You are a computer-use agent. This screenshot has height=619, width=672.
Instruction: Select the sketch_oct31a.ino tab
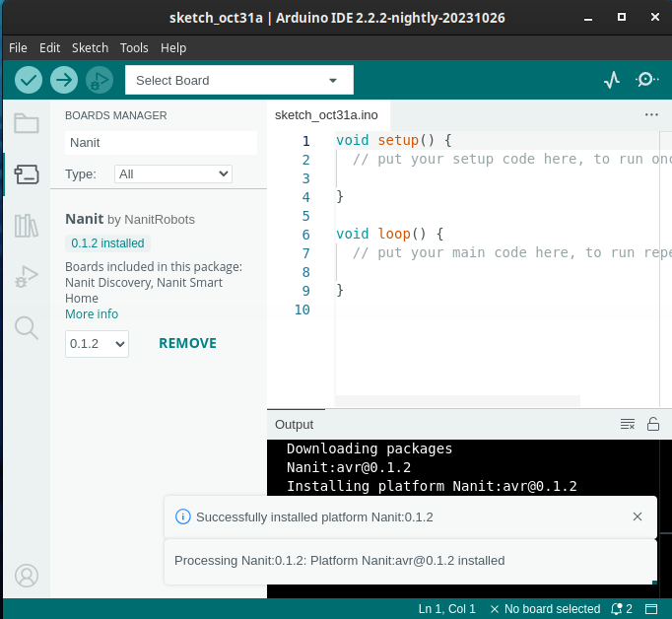pyautogui.click(x=326, y=115)
